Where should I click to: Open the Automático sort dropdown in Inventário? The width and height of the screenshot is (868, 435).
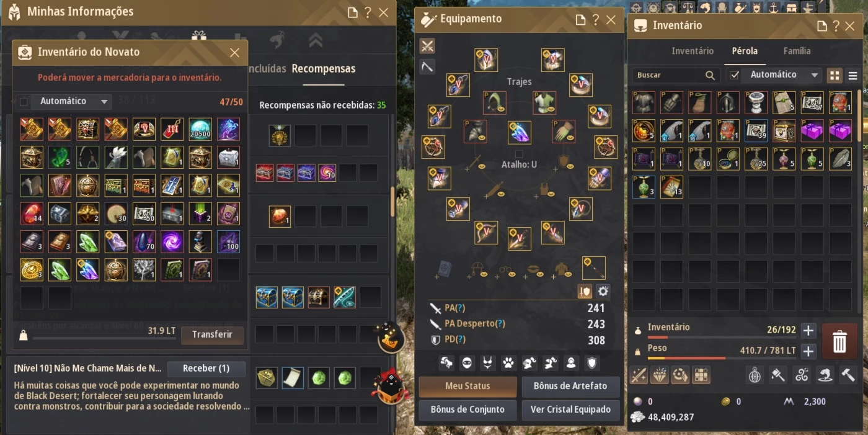[x=781, y=75]
